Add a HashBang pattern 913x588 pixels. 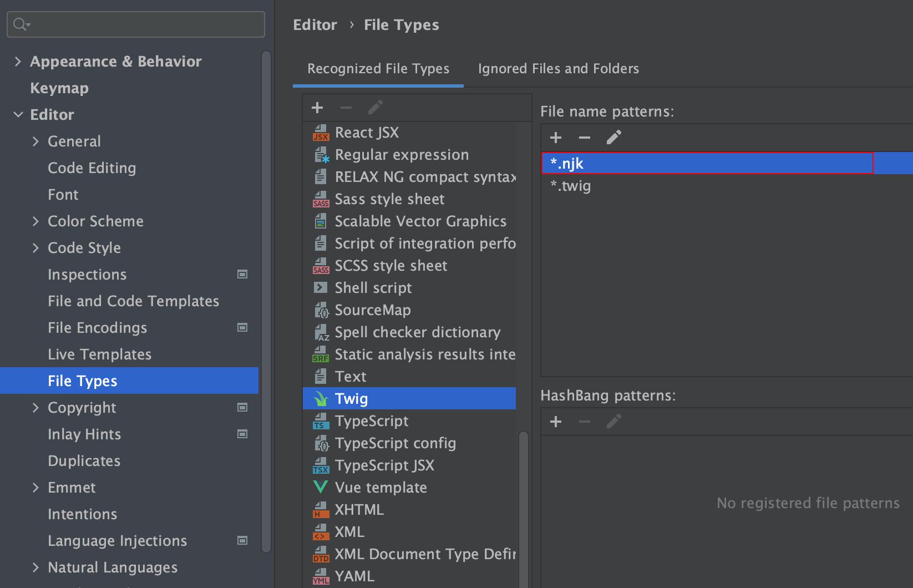click(556, 422)
